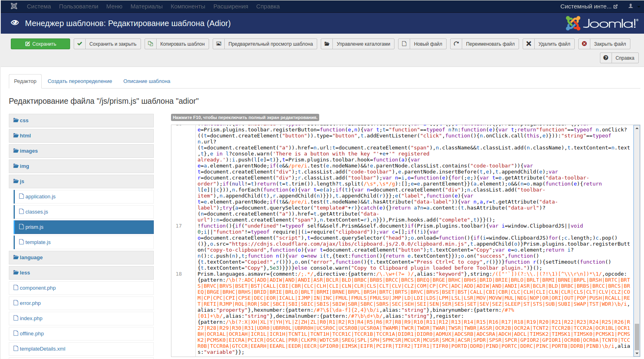
Task: Click the image icon for template preview
Action: pos(219,44)
